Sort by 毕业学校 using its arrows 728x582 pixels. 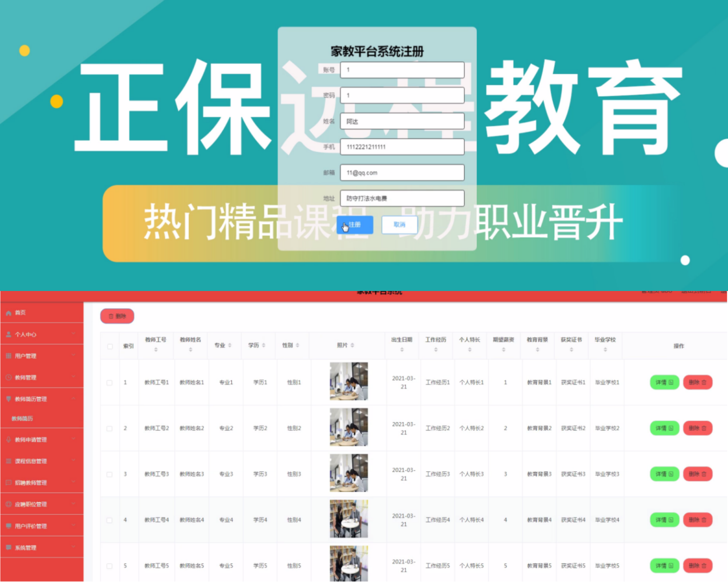[605, 350]
